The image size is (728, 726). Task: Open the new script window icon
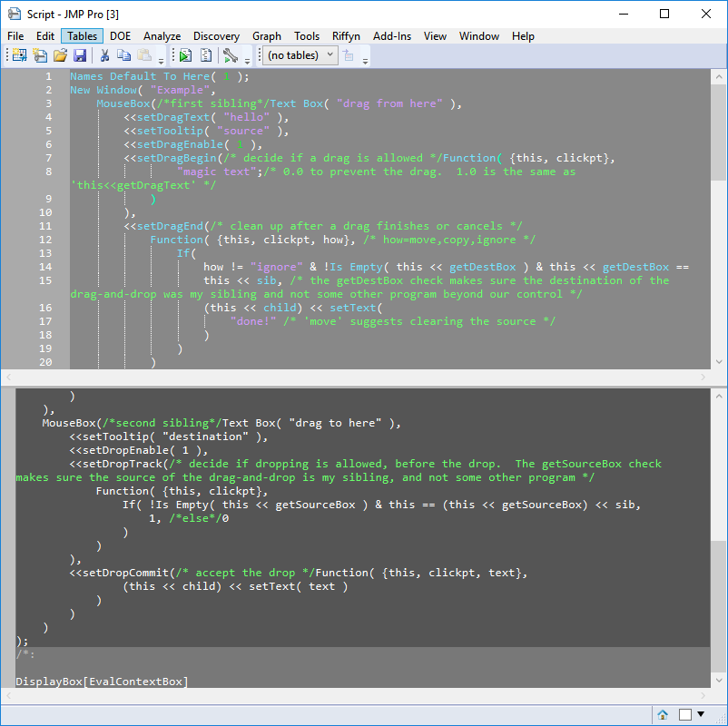point(39,55)
